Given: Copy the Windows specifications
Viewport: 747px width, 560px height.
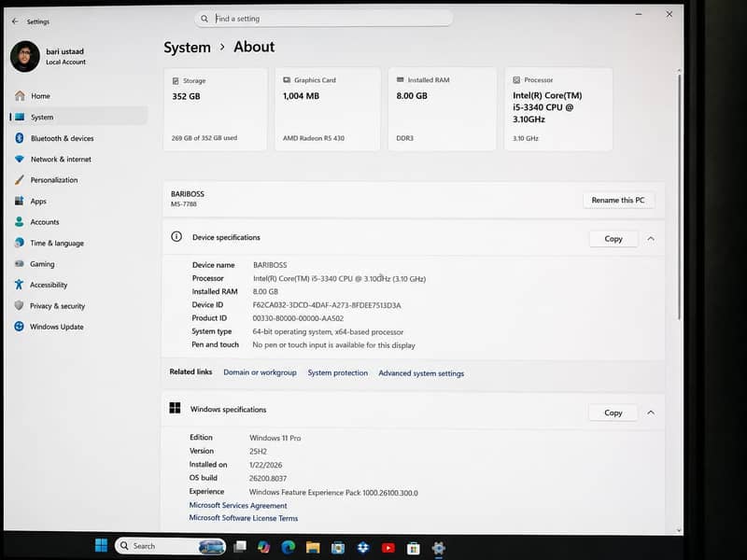Looking at the screenshot, I should [613, 413].
